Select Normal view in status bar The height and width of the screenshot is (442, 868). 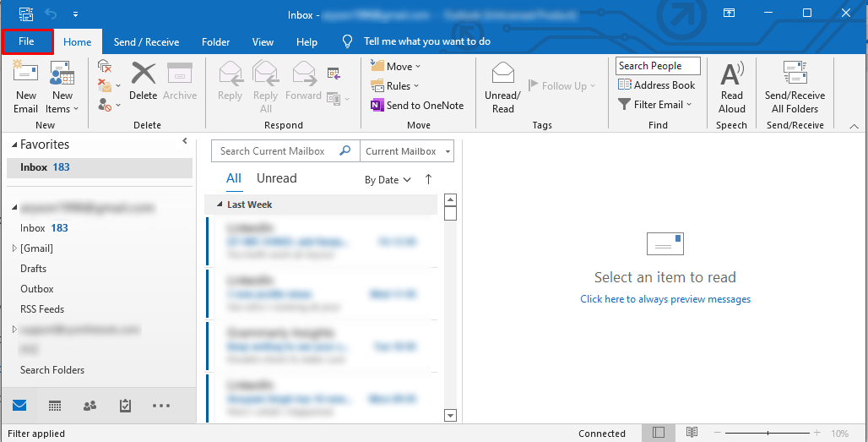tap(659, 433)
